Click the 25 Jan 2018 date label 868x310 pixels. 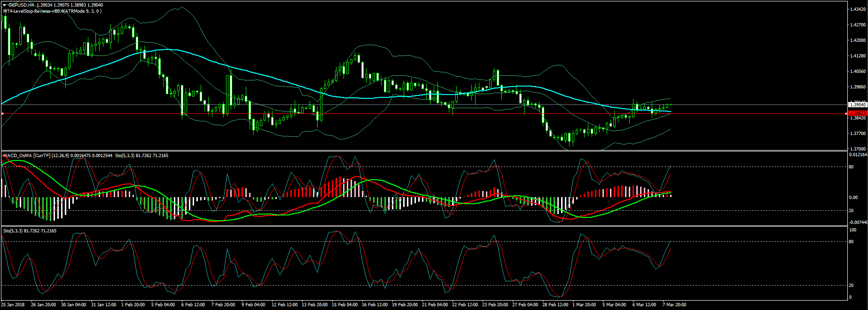tap(13, 304)
